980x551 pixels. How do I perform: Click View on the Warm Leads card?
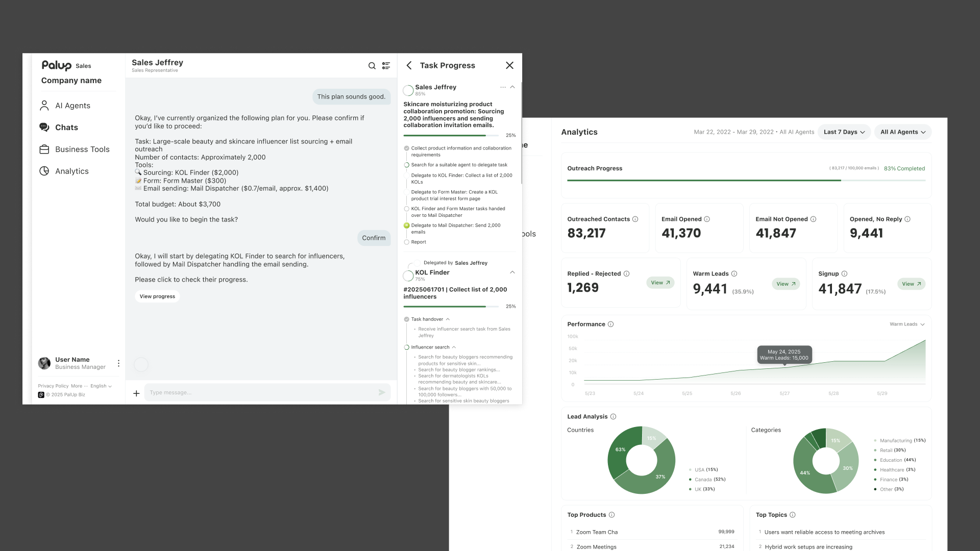click(786, 284)
